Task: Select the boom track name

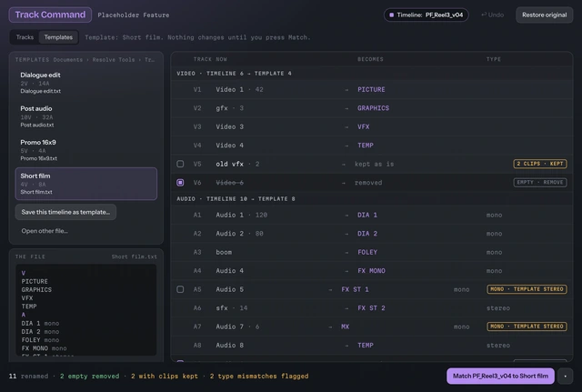Action: coord(224,252)
